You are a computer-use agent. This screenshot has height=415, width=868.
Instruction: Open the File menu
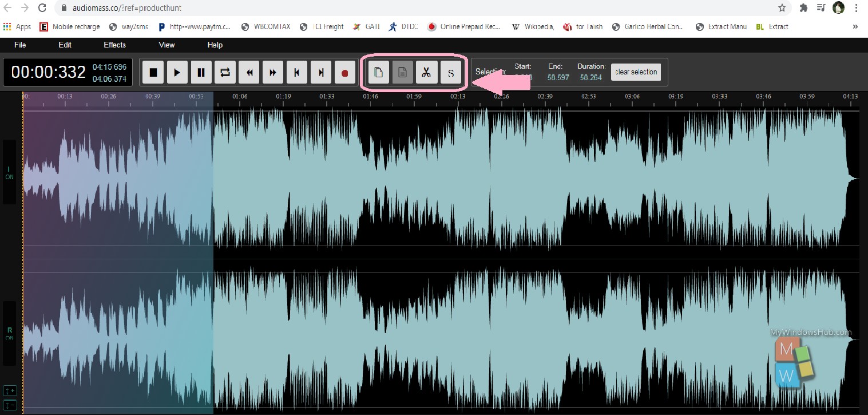pyautogui.click(x=20, y=45)
